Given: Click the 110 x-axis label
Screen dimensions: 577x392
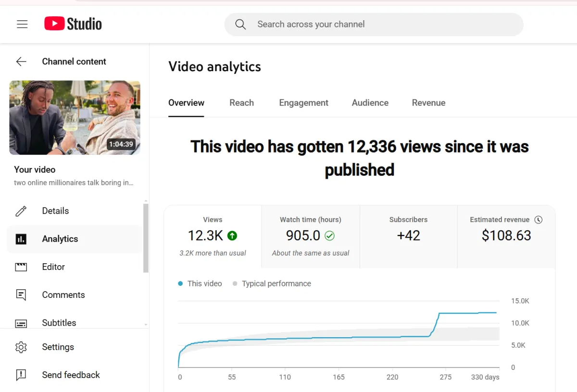Looking at the screenshot, I should [285, 377].
